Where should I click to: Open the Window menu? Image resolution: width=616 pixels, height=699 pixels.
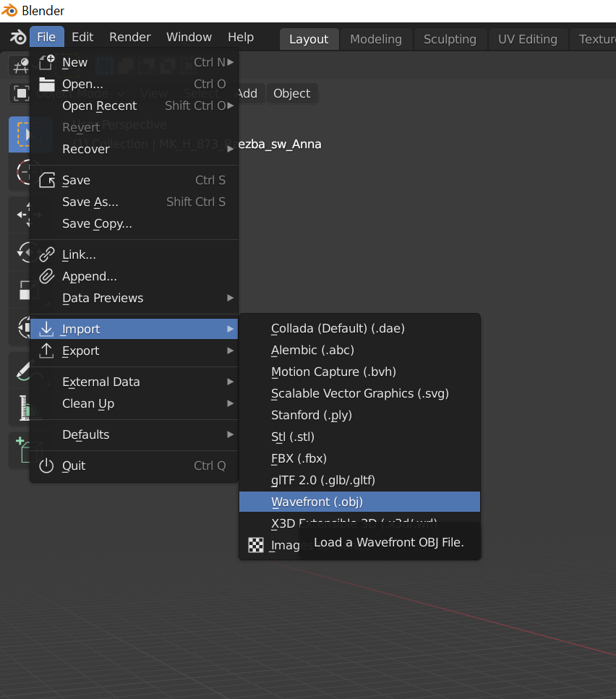[189, 37]
